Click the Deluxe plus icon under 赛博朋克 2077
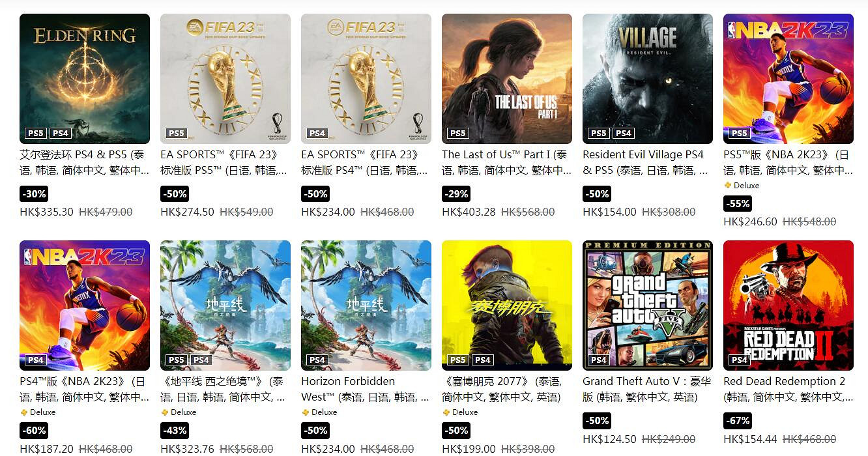Screen dimensions: 868x456 (446, 412)
